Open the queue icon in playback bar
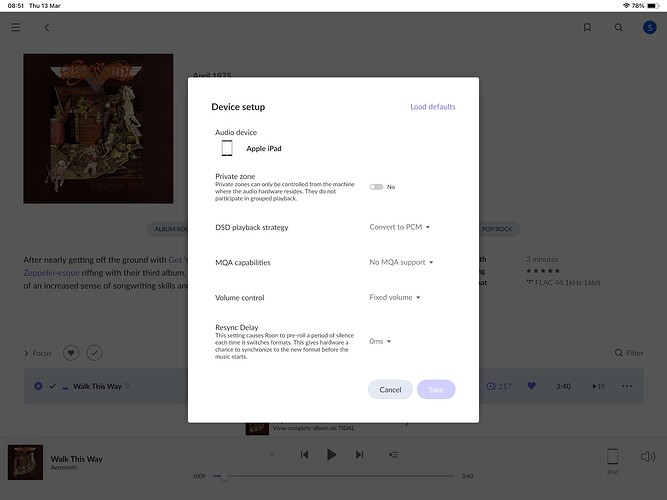This screenshot has width=667, height=500. [393, 454]
